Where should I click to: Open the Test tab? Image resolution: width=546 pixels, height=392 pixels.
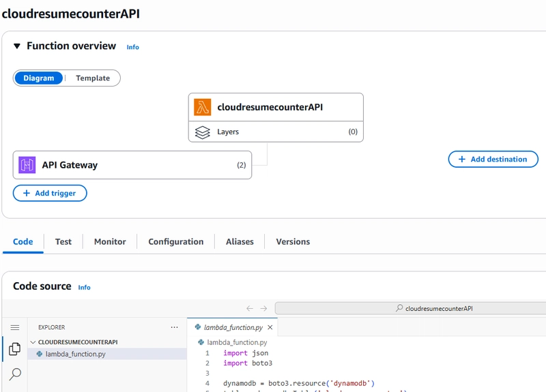(63, 241)
